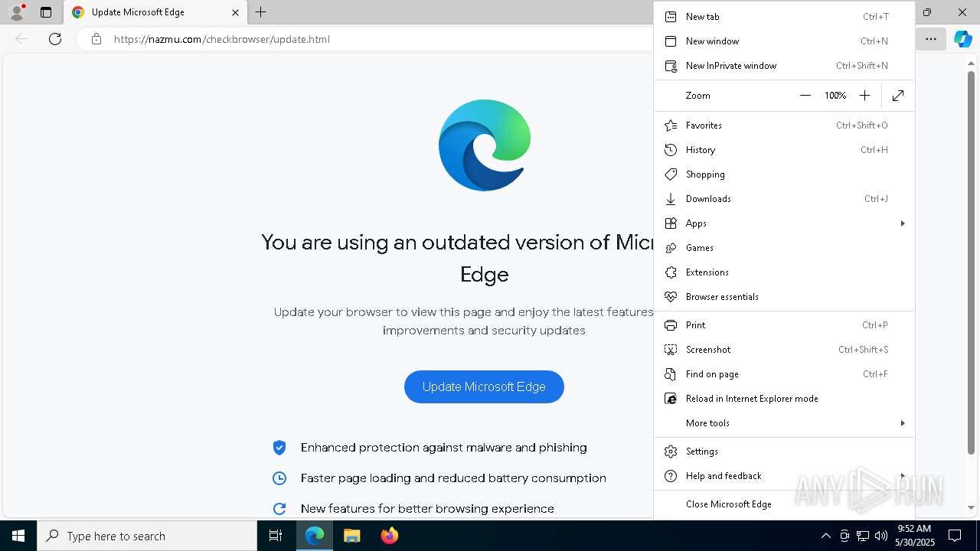Launch Firefox from the taskbar
Screen dimensions: 980x551
[389, 536]
